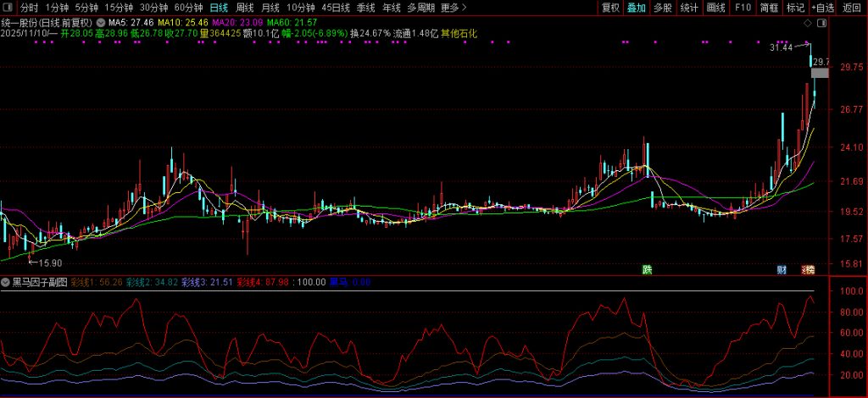Select the 1分钟 period tab
This screenshot has width=868, height=398.
pyautogui.click(x=57, y=8)
